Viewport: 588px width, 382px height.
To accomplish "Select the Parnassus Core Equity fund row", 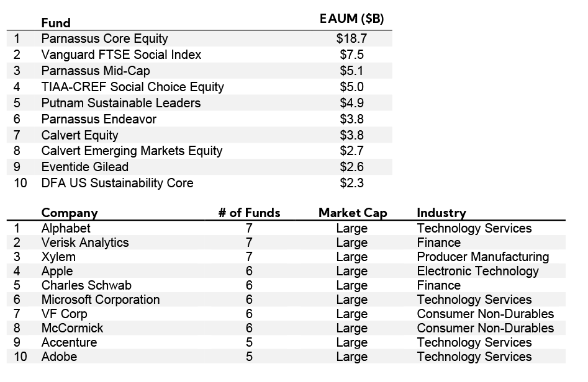I will tap(104, 38).
